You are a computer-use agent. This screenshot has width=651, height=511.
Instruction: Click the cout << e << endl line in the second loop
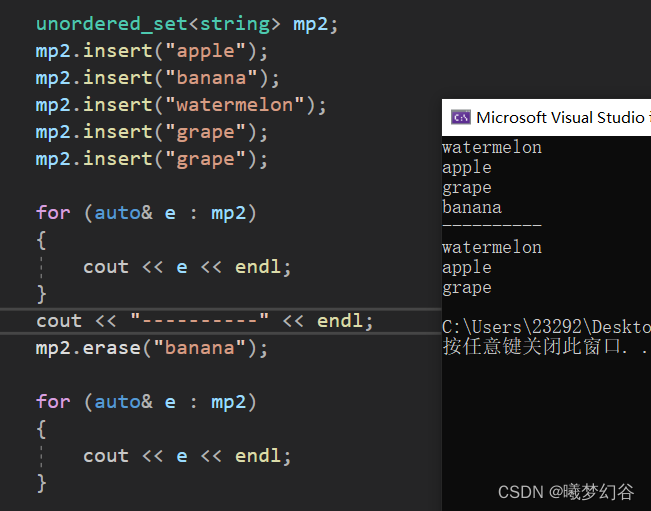(187, 456)
